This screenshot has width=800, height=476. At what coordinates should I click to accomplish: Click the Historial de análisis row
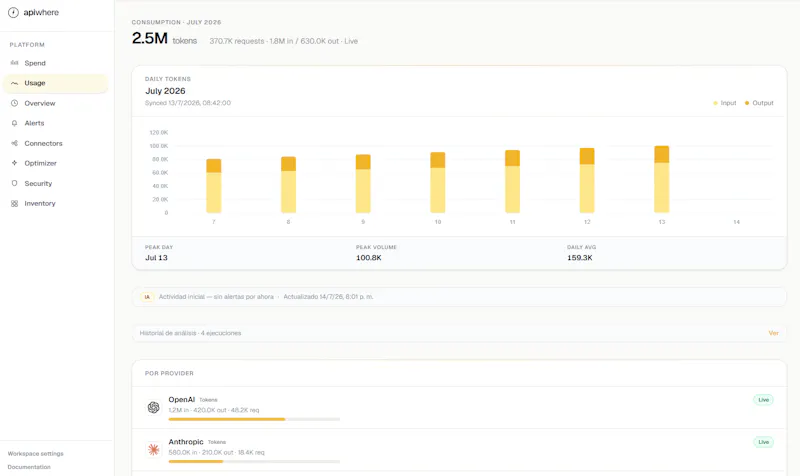click(459, 333)
